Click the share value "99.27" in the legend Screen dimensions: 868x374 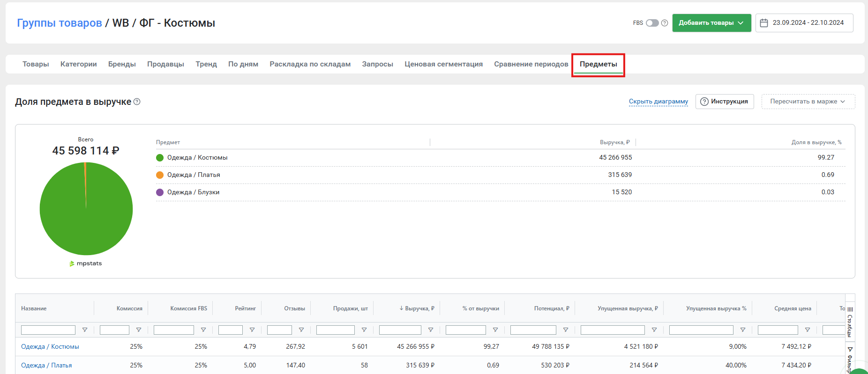(x=826, y=158)
